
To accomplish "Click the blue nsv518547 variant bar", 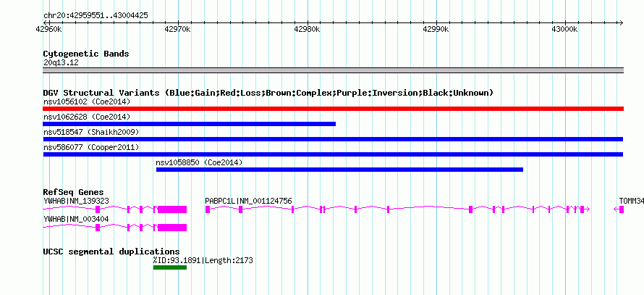I will [x=333, y=139].
